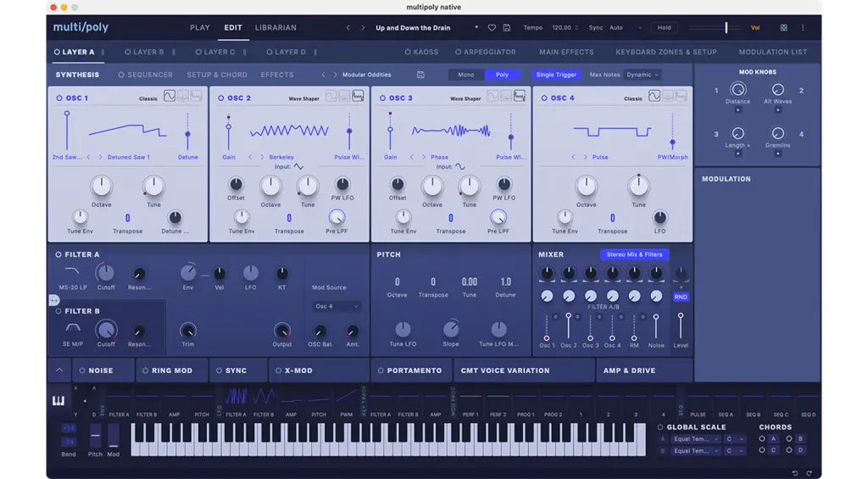Enable the Ring Mod section

[145, 371]
